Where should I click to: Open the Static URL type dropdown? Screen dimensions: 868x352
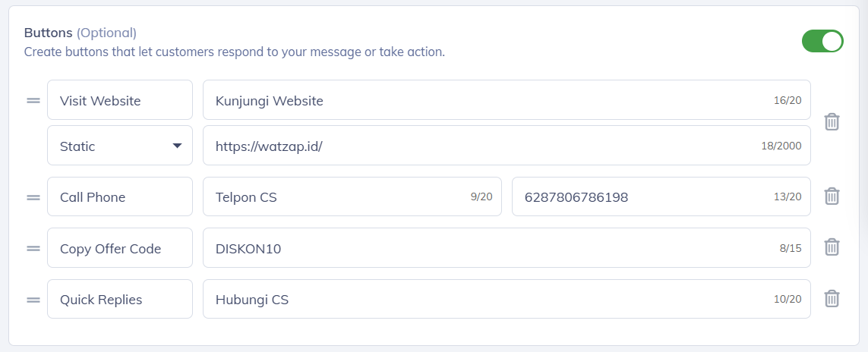click(x=120, y=146)
